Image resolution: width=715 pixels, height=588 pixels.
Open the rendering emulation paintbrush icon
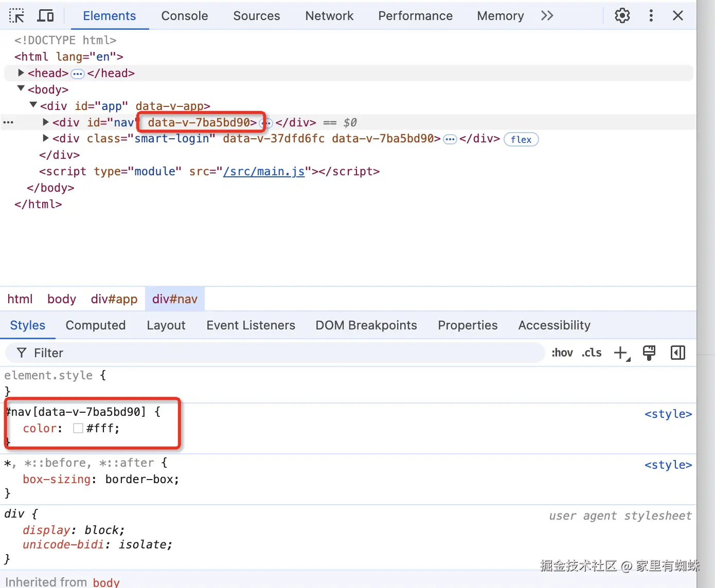click(x=649, y=353)
